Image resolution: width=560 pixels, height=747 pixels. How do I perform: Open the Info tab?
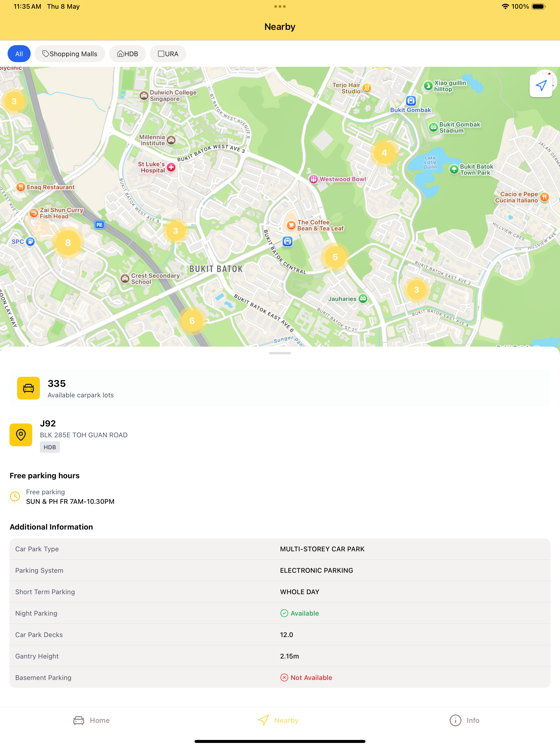pyautogui.click(x=464, y=720)
